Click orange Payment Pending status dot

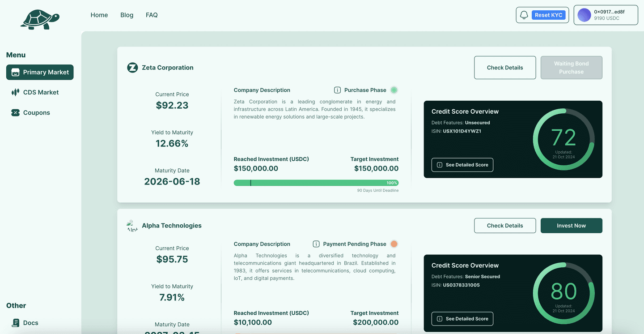point(394,244)
